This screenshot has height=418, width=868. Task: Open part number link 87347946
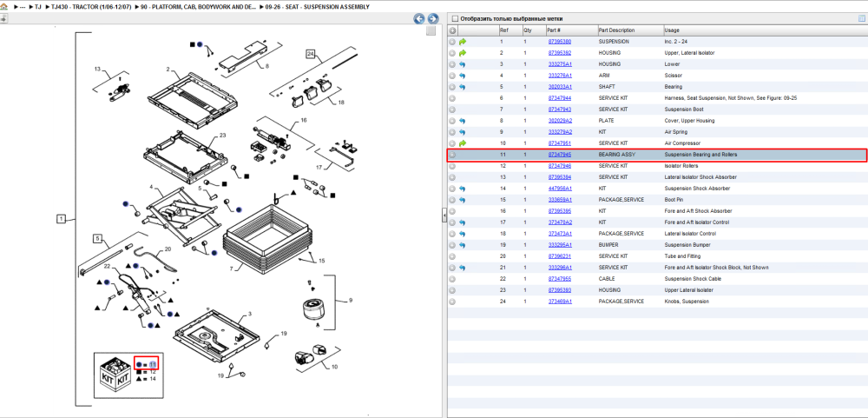tap(560, 166)
